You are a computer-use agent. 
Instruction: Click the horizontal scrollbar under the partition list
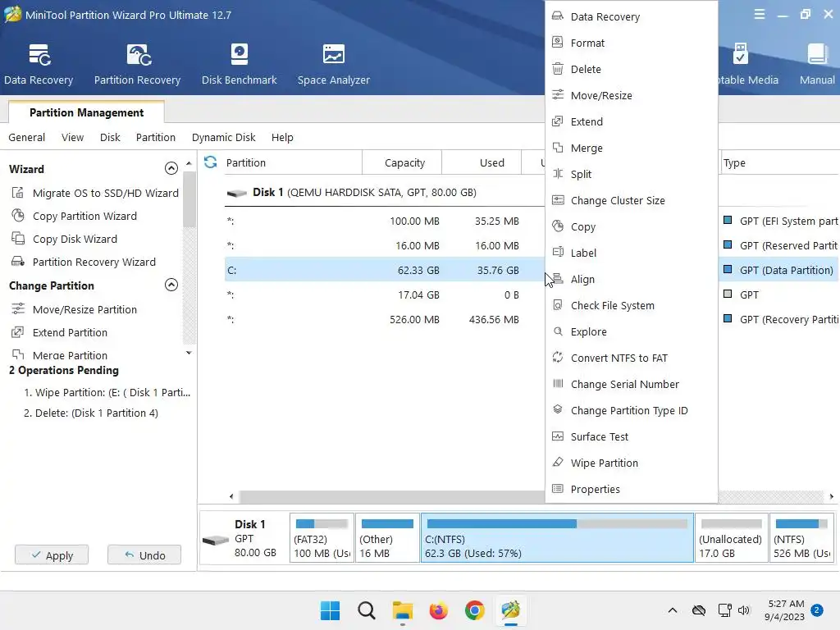pos(391,496)
